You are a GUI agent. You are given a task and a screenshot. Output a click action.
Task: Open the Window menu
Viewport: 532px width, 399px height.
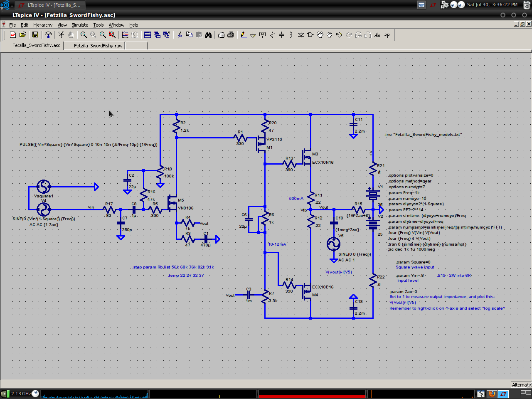117,25
